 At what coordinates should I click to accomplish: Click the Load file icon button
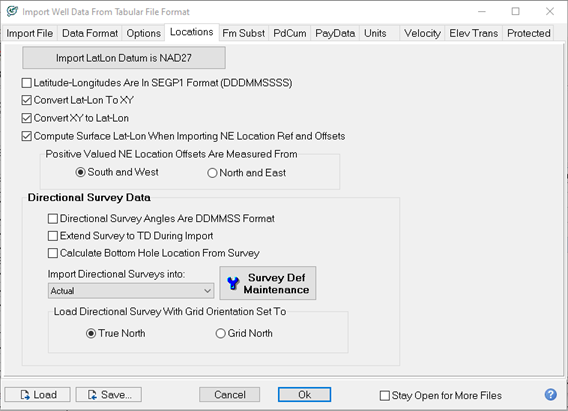(37, 395)
